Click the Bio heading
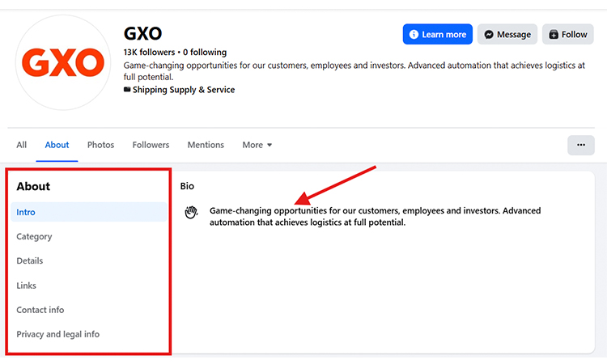 click(187, 186)
